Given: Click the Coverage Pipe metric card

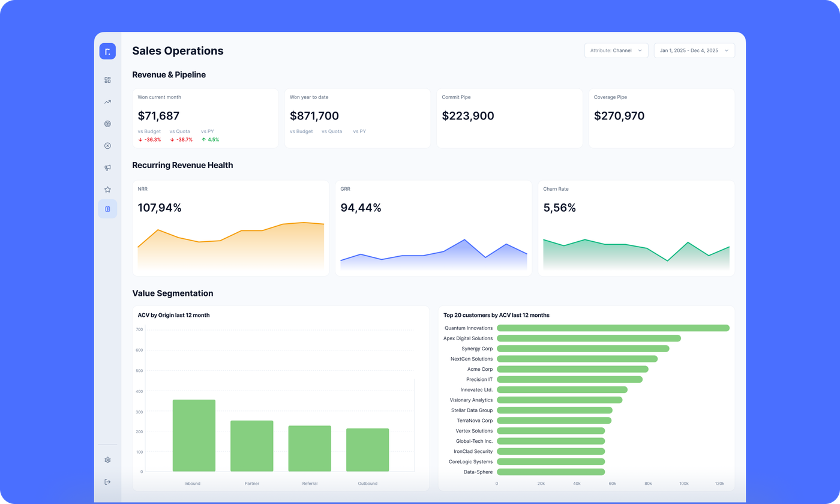Looking at the screenshot, I should [661, 118].
